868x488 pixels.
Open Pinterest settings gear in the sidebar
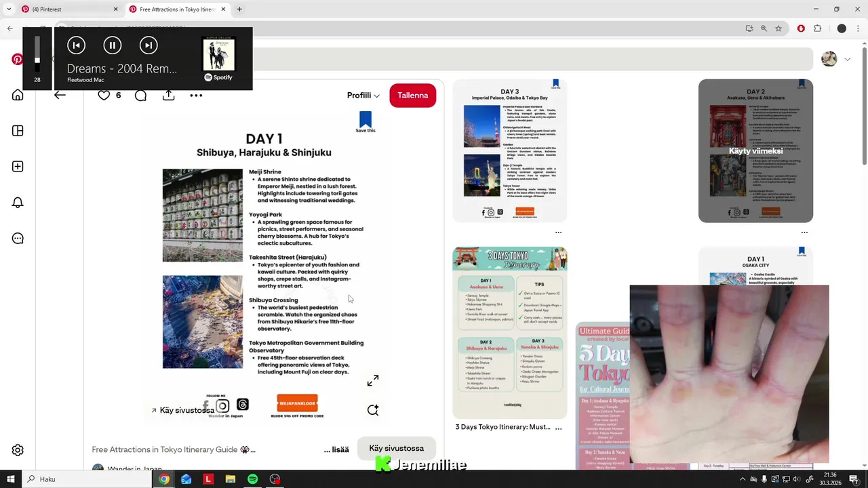click(18, 450)
